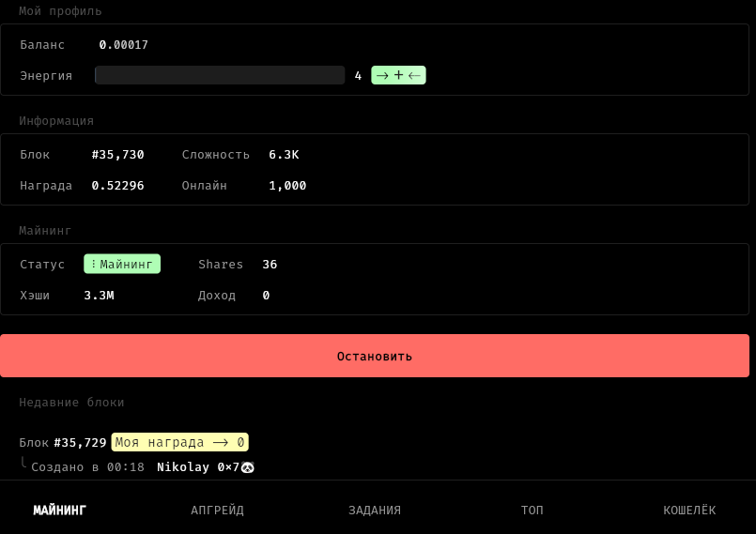Click the dots icon in Майнинг status badge

point(93,264)
